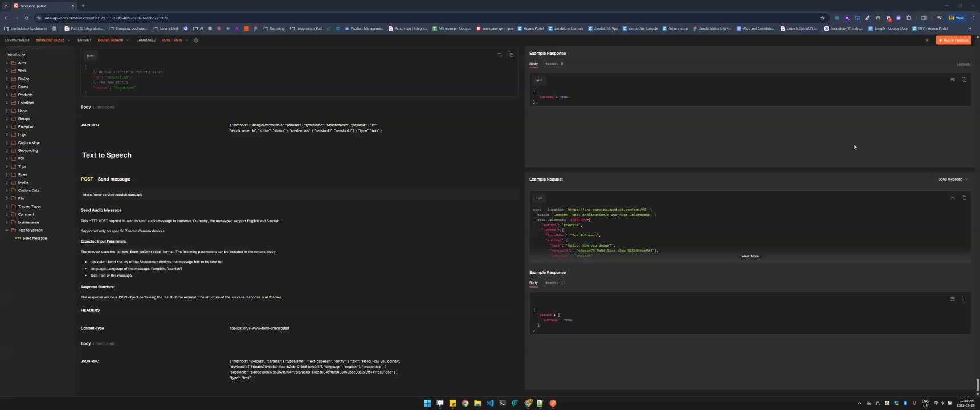Image resolution: width=980 pixels, height=410 pixels.
Task: Open the Environment dropdown showing zenduone-public
Action: 52,40
